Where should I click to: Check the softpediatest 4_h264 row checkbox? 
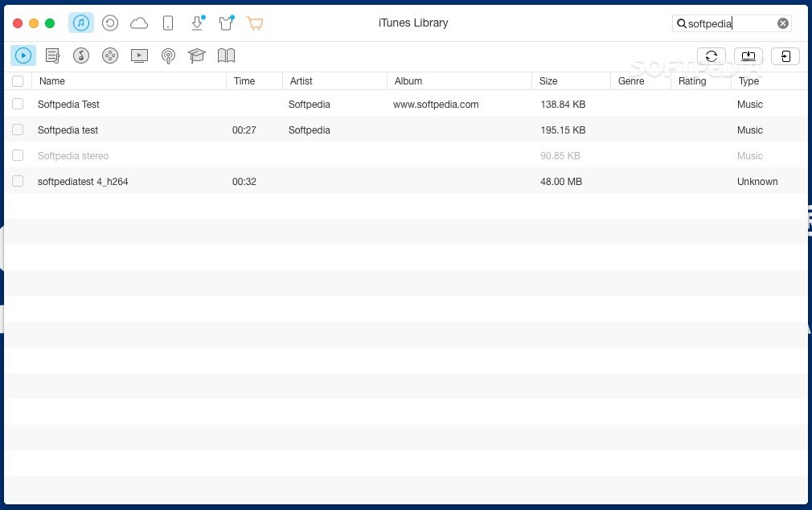18,181
